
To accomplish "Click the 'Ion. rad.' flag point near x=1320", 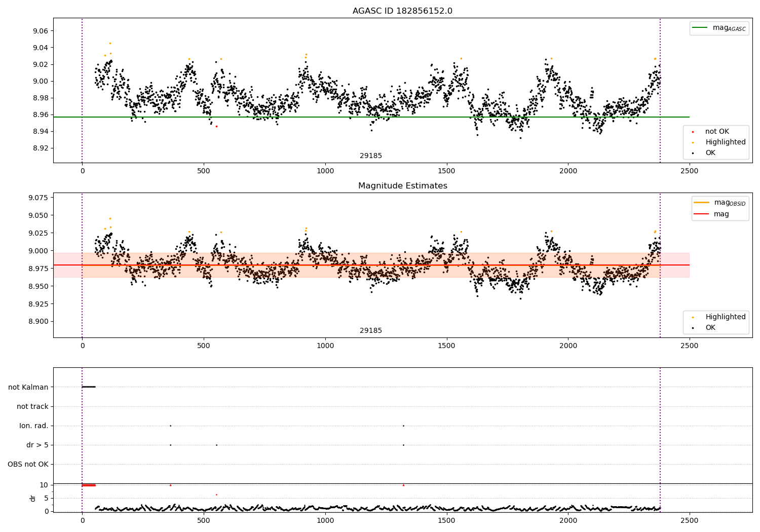I will 403,426.
